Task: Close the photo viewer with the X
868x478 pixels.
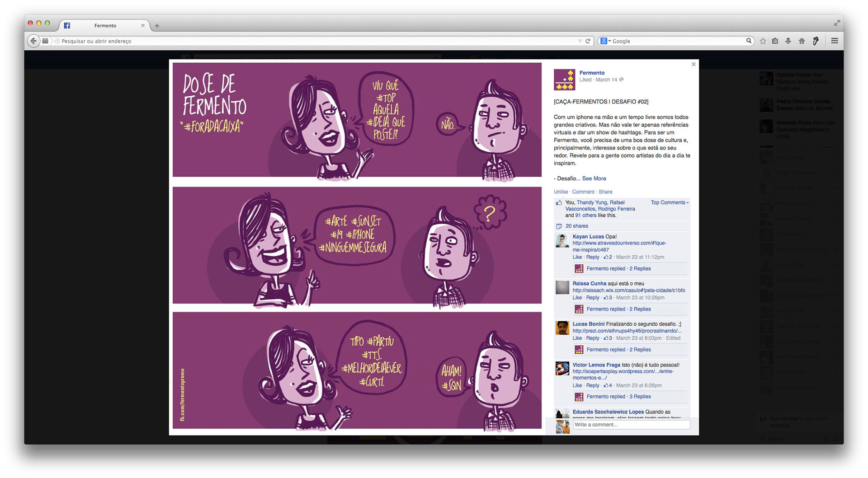Action: 693,64
